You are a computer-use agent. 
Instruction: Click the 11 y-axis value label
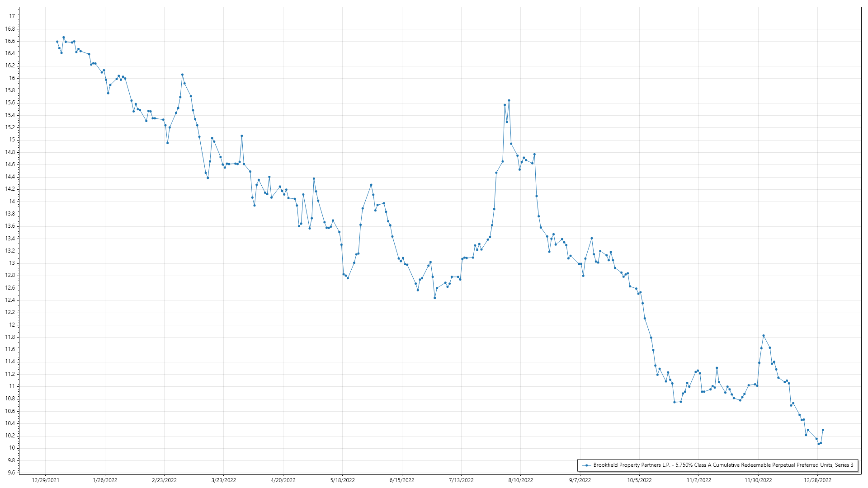12,386
